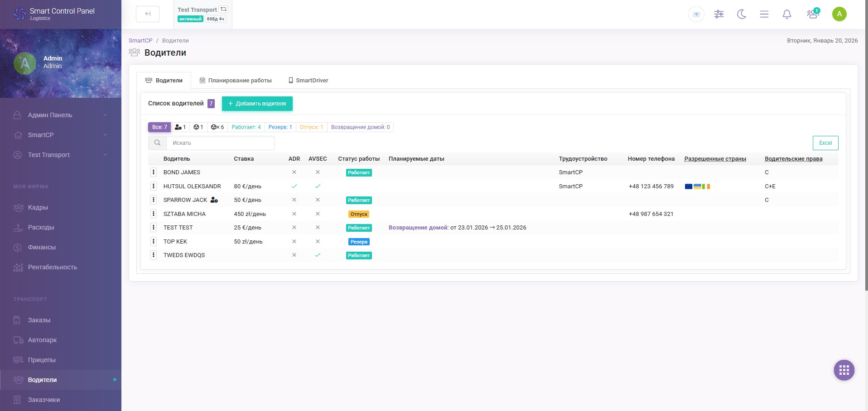Click the Отпуск status badge of SZTABA MICHA

pyautogui.click(x=359, y=214)
